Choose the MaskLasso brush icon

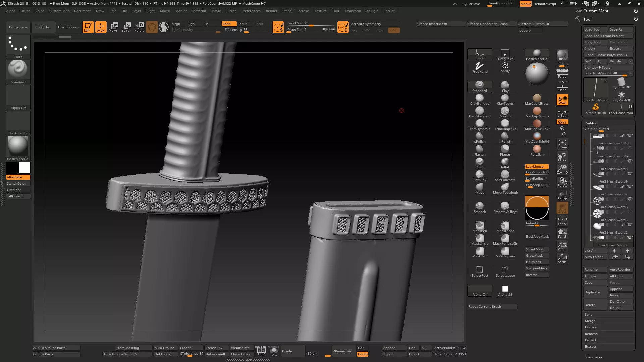pos(505,225)
